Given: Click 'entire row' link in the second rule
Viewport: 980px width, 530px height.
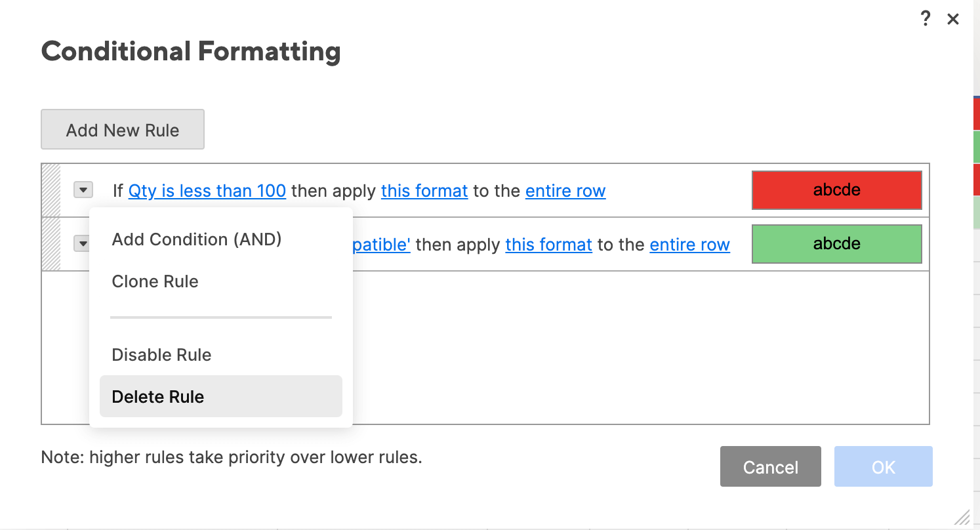Looking at the screenshot, I should 689,245.
